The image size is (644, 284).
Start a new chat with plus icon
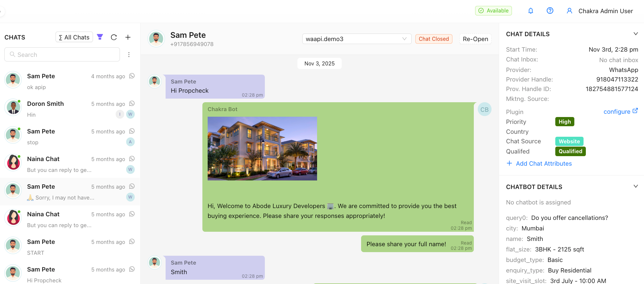pyautogui.click(x=128, y=37)
